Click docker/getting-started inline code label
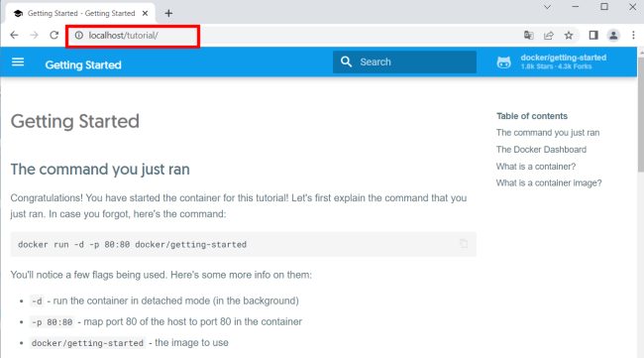Image resolution: width=644 pixels, height=358 pixels. (87, 343)
